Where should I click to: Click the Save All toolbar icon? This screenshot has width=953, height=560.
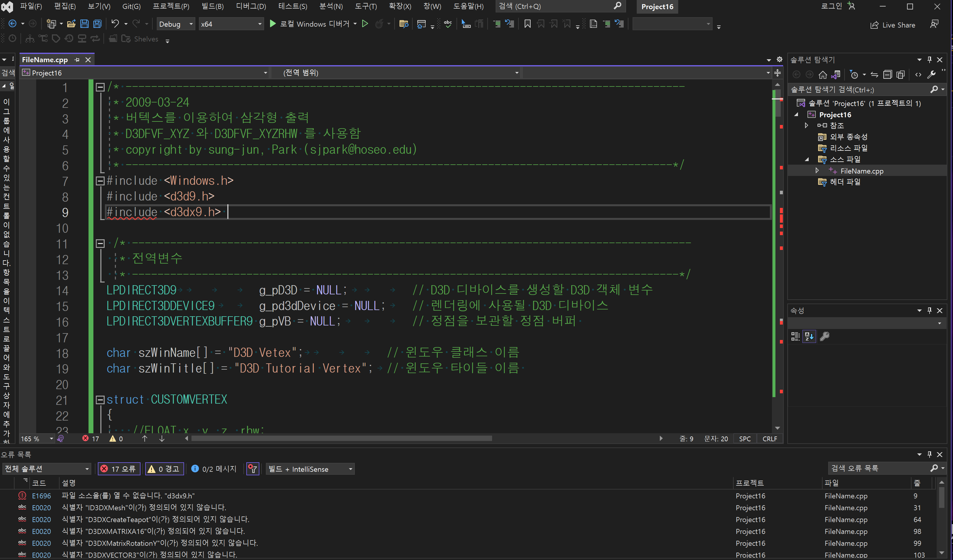pos(98,24)
